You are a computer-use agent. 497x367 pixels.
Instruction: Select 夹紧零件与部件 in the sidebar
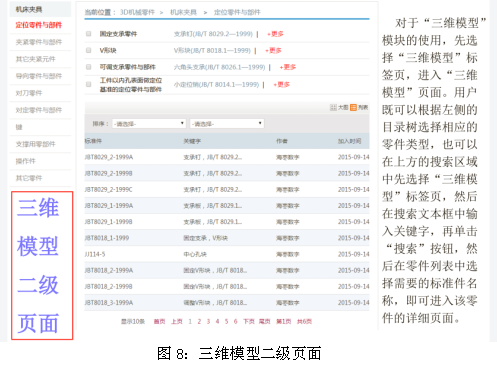tap(38, 42)
